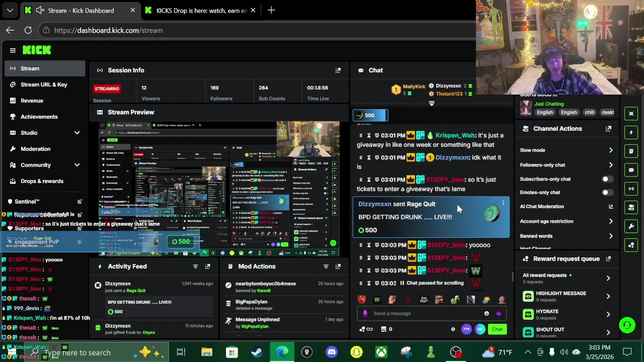Open AI Chat Moderation external link
644x362 pixels.
611,207
